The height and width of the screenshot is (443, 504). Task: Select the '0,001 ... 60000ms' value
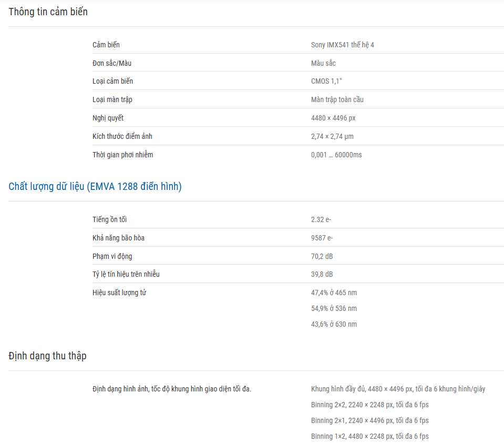point(336,155)
